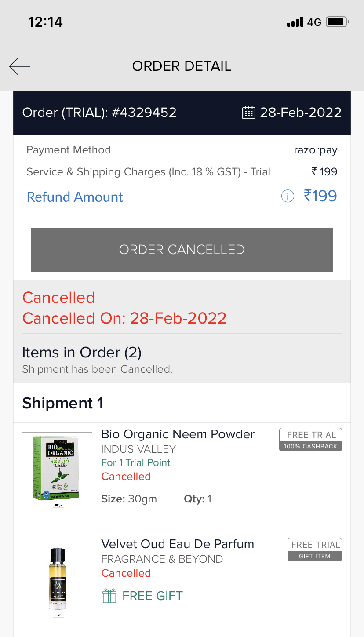This screenshot has width=364, height=637.
Task: Tap the FREE TRIAL GIFT ITEM badge
Action: pos(315,550)
